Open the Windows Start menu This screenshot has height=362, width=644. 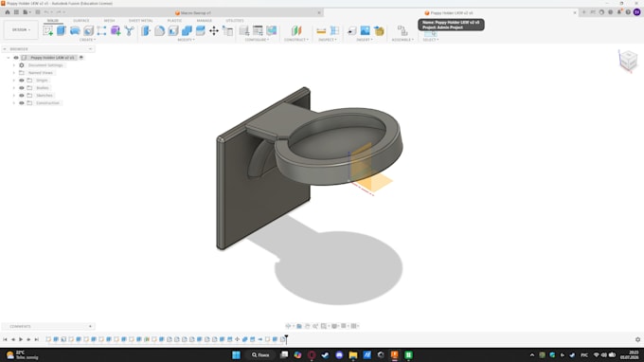236,355
